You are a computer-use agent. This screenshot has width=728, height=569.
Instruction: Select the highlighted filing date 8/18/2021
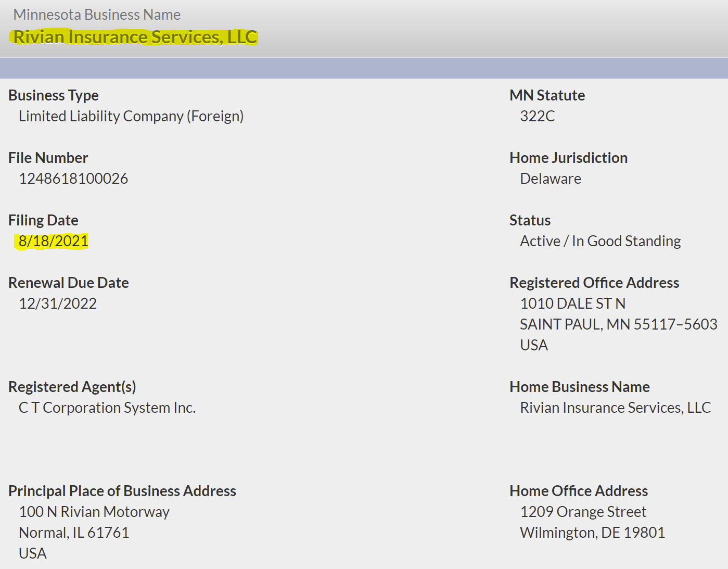click(54, 241)
